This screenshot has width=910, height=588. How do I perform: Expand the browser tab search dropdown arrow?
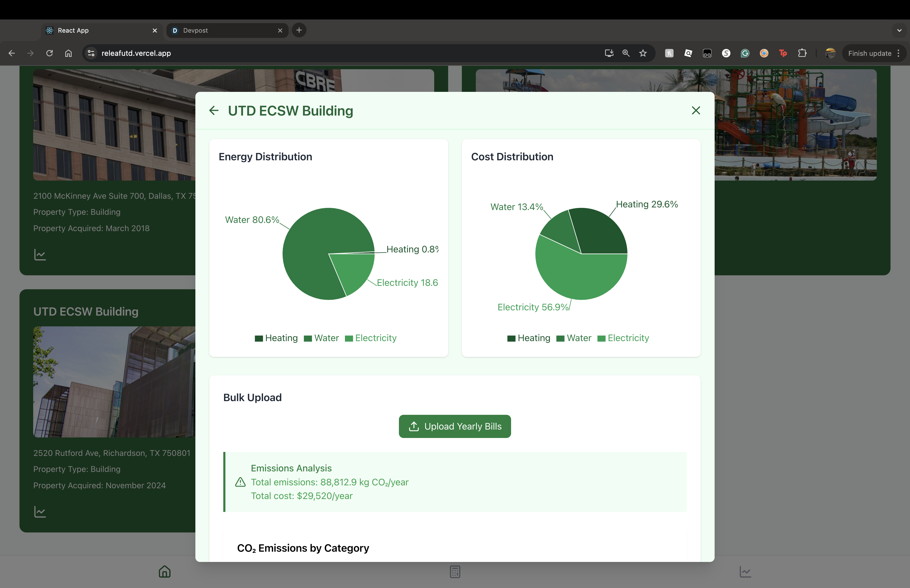899,30
